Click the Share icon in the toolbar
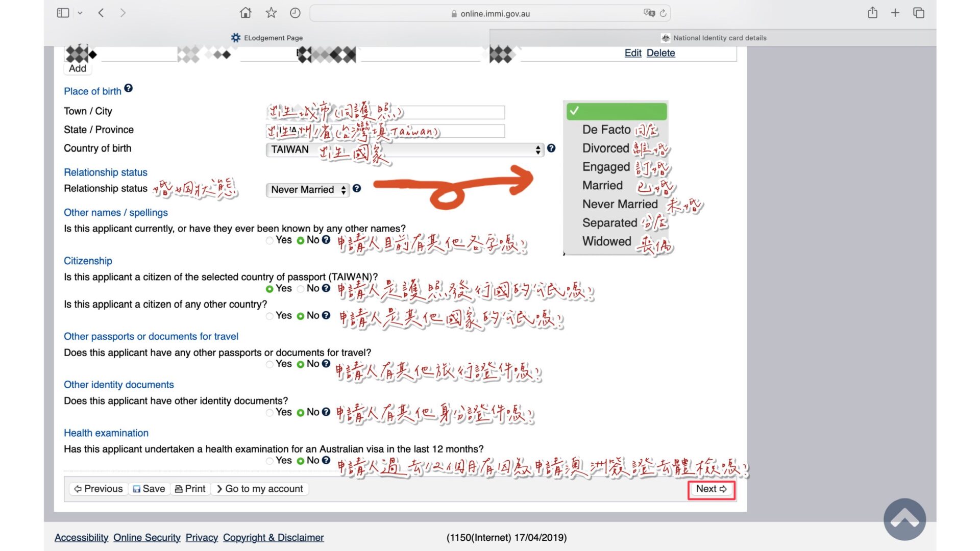 coord(872,13)
